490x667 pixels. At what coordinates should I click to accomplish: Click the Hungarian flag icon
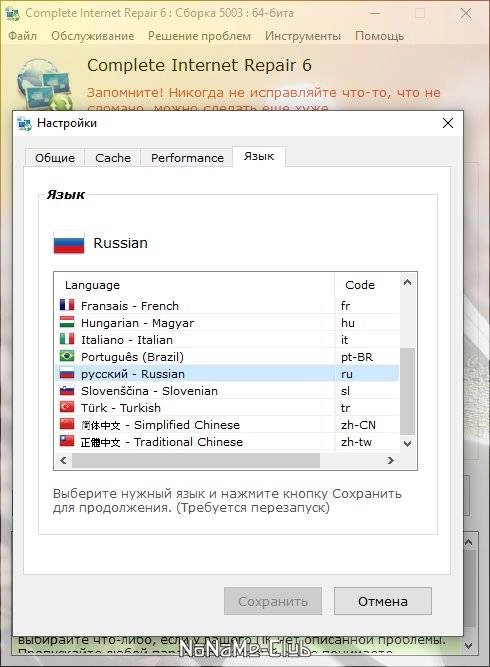pos(67,322)
